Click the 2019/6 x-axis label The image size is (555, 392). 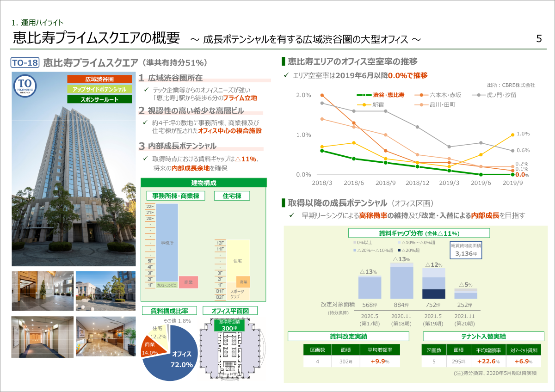pyautogui.click(x=481, y=183)
